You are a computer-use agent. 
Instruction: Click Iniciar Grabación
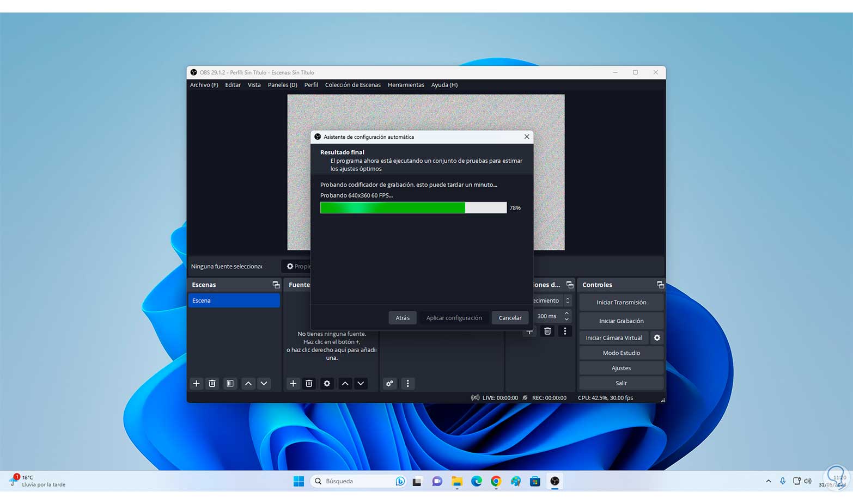tap(621, 321)
